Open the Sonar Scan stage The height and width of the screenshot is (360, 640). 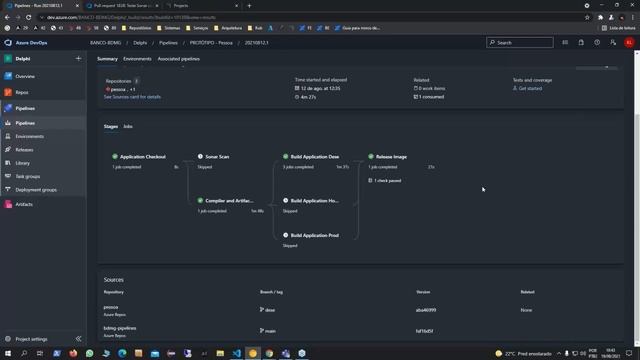[x=217, y=157]
